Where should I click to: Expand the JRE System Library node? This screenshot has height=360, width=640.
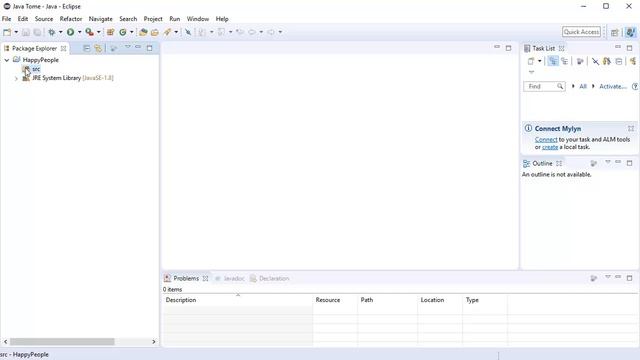(16, 78)
